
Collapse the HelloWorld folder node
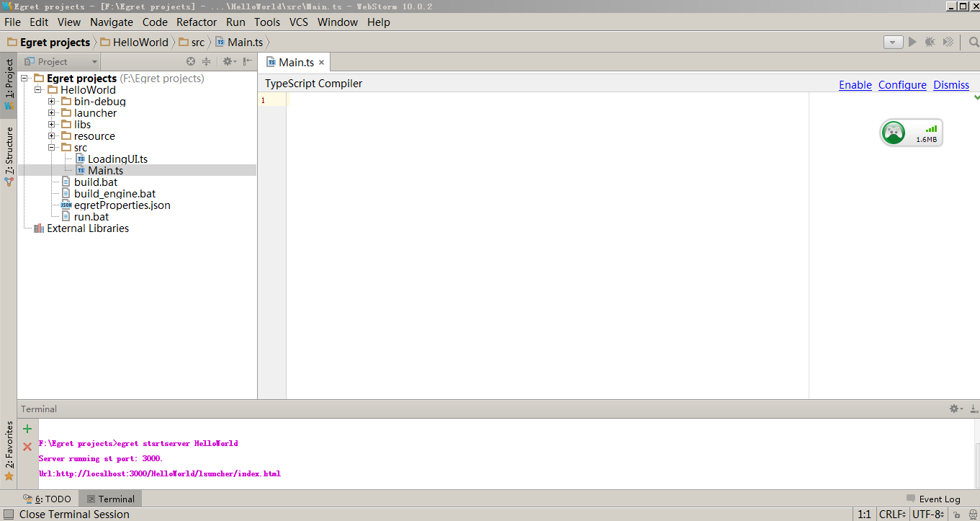tap(38, 90)
